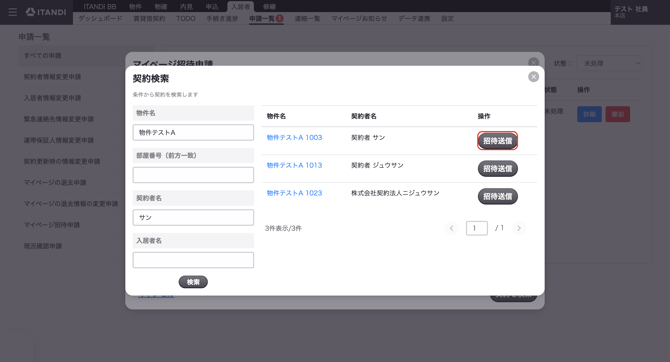Open データ連携 menu item

(414, 18)
